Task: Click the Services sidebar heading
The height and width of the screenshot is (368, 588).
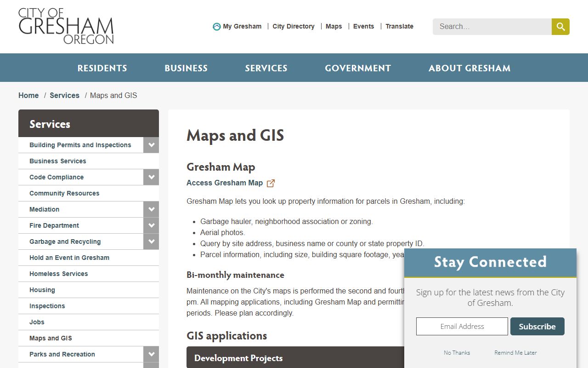Action: click(x=50, y=124)
